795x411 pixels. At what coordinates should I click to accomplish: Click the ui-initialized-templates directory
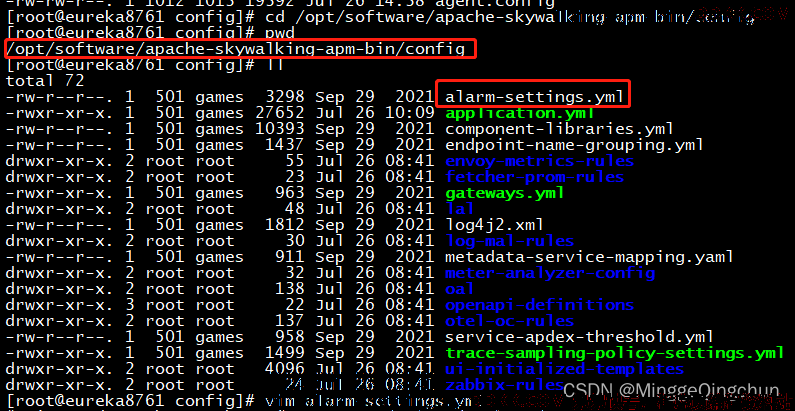click(564, 368)
